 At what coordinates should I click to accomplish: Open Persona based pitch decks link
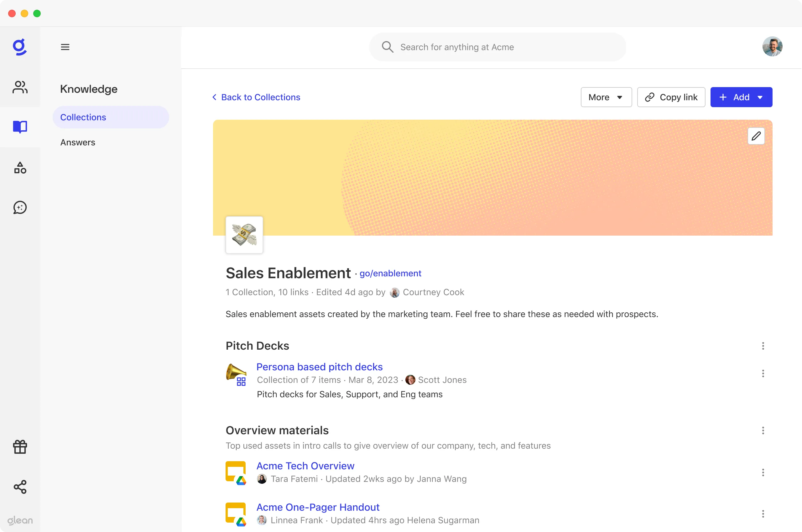click(x=319, y=367)
